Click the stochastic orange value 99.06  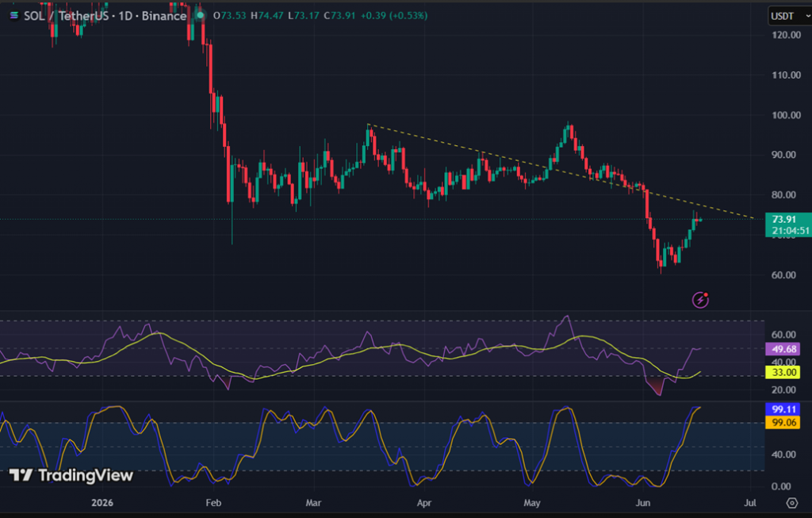[783, 422]
